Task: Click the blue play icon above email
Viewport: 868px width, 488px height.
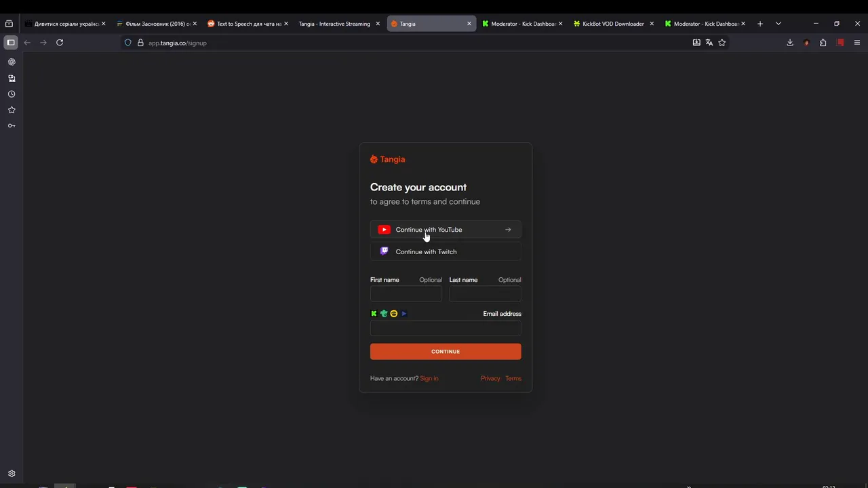Action: (403, 314)
